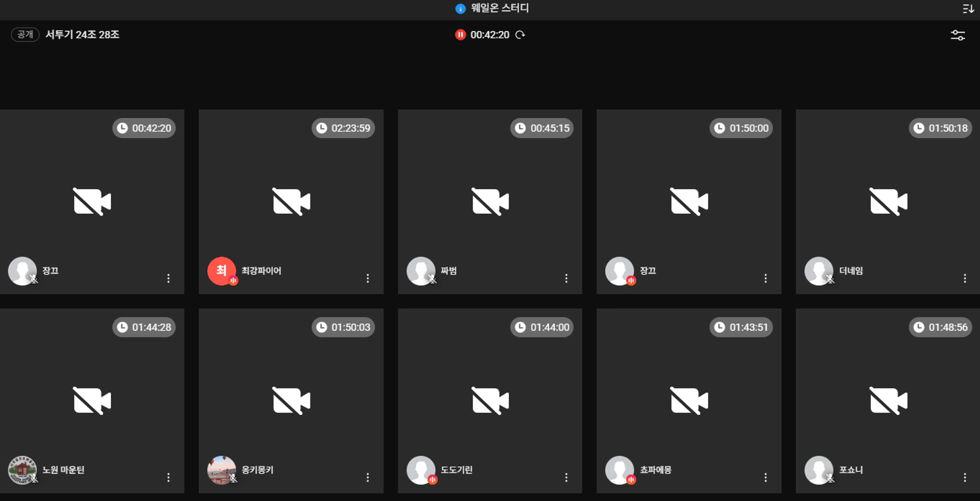
Task: Click the camera-off icon in 도도기린 tile
Action: [x=490, y=401]
